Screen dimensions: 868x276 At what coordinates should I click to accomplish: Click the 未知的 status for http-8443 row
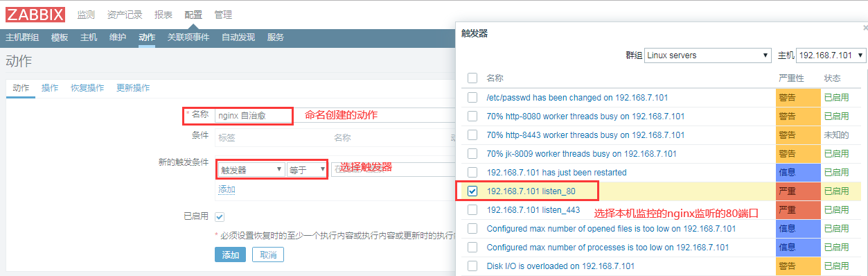[836, 135]
